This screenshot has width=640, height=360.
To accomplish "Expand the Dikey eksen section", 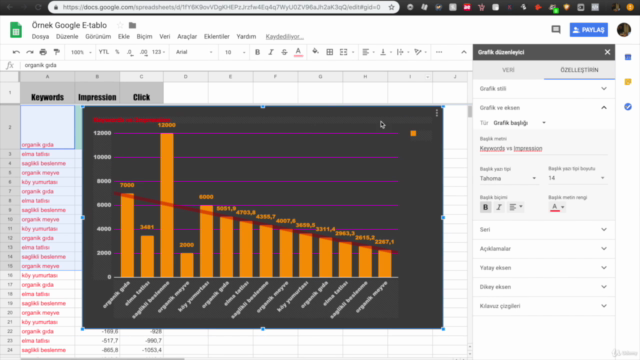I will (544, 287).
